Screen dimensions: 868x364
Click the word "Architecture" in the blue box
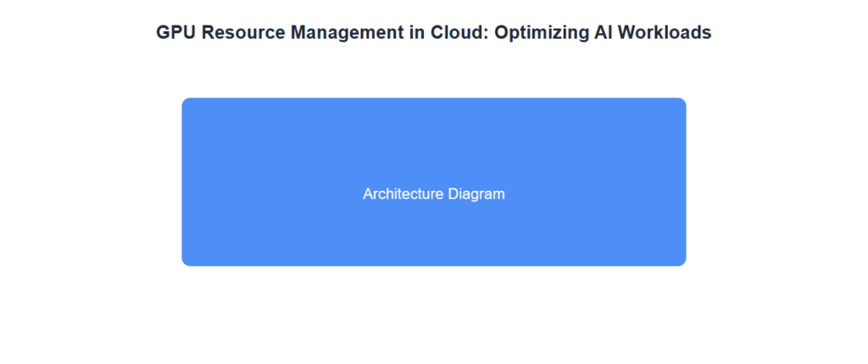pyautogui.click(x=403, y=194)
